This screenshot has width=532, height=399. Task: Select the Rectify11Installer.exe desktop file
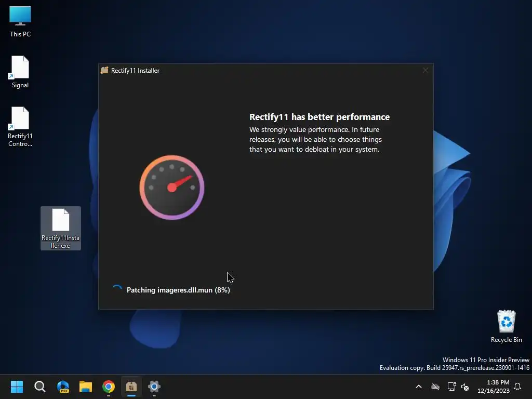coord(60,228)
